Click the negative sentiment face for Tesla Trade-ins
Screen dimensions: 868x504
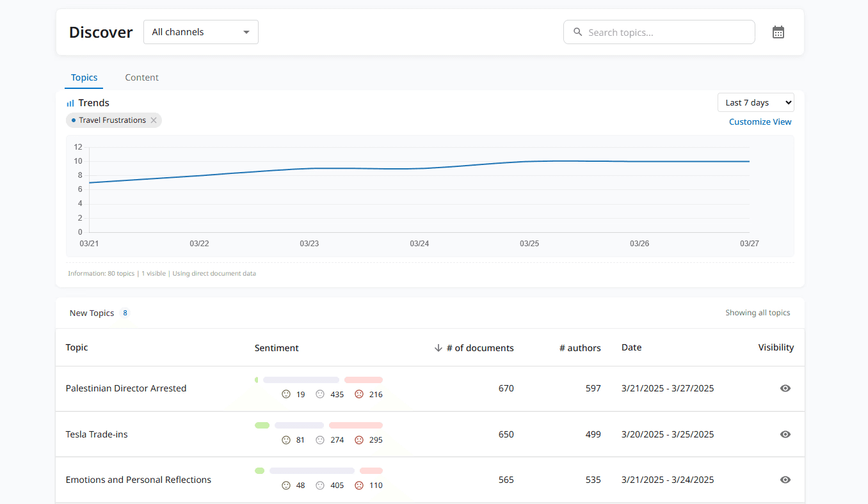[x=359, y=440]
